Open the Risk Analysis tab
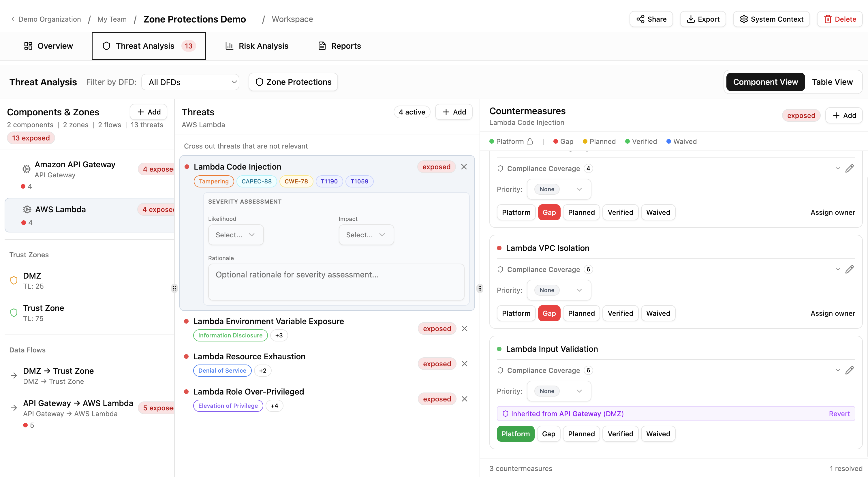Screen dimensions: 868x477 [x=257, y=46]
